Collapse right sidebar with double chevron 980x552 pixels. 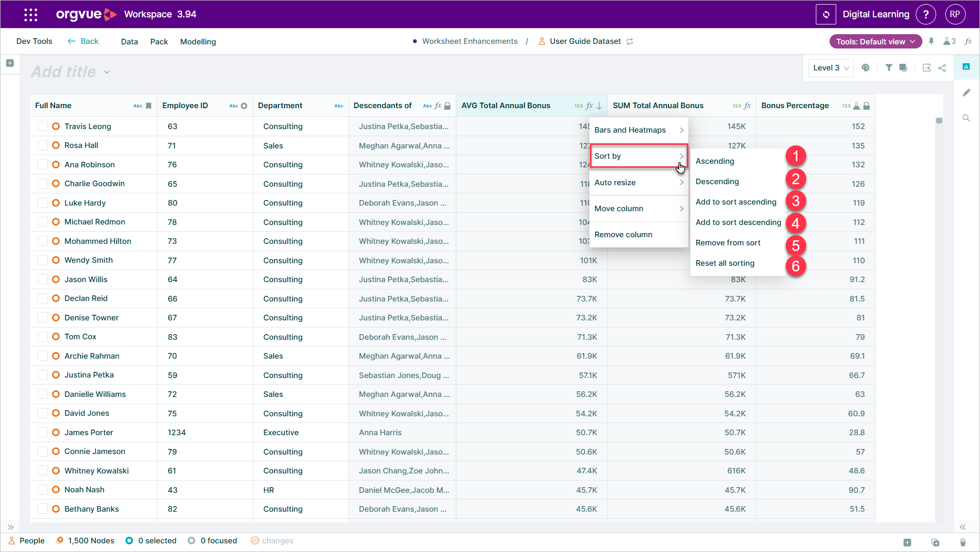[x=963, y=527]
